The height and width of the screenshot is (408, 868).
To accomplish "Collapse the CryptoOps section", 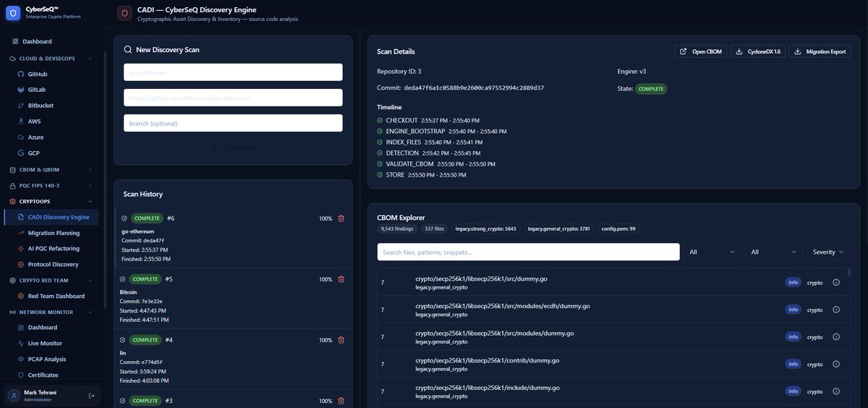I will [51, 201].
